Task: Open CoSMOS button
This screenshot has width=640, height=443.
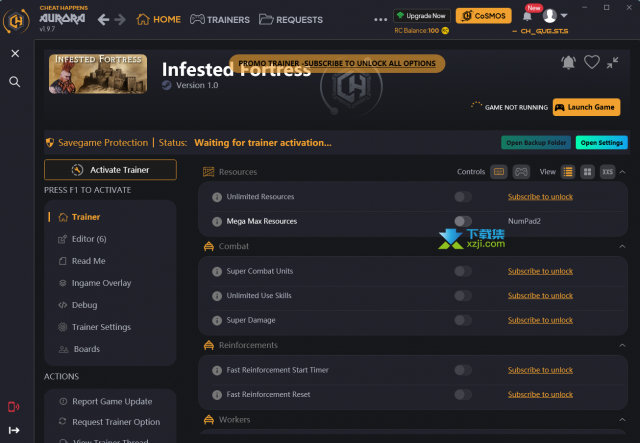Action: click(484, 16)
